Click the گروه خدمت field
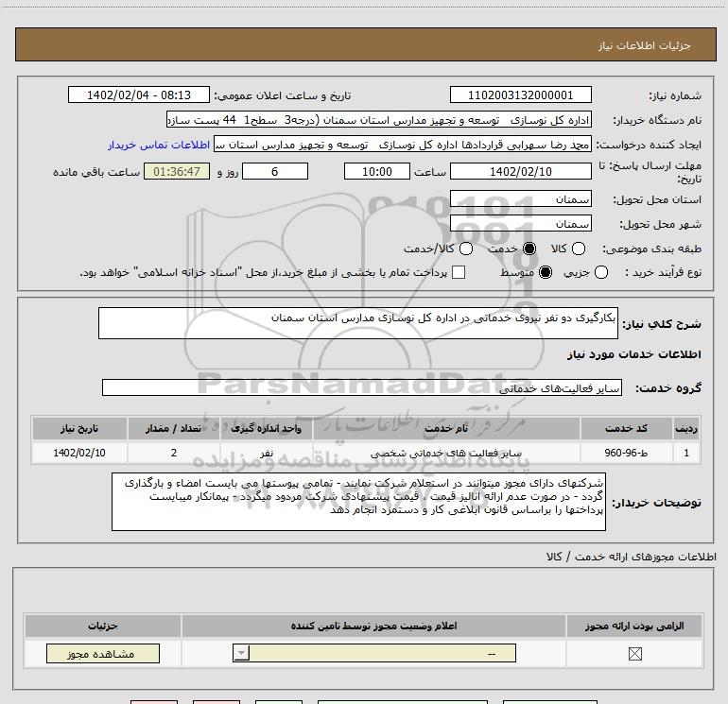Viewport: 728px width, 704px height. pyautogui.click(x=362, y=387)
